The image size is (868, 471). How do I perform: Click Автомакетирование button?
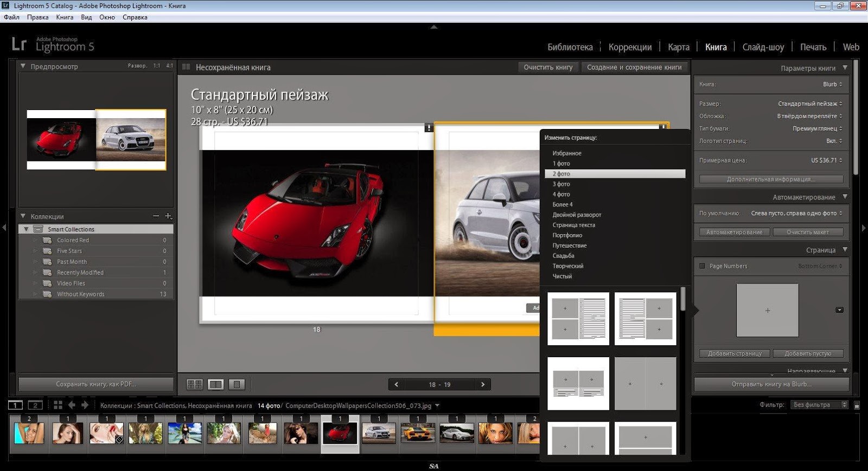734,232
